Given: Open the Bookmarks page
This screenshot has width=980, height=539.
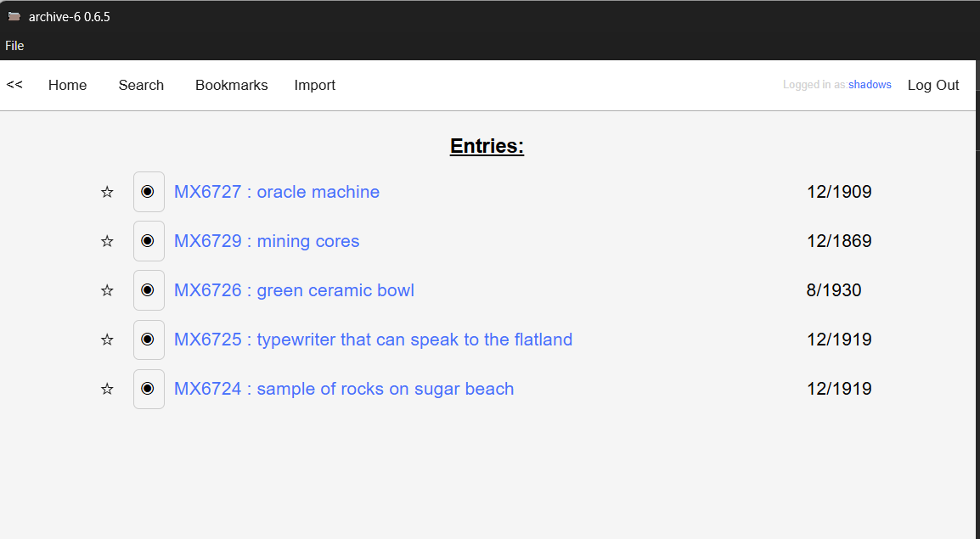Looking at the screenshot, I should [x=231, y=85].
